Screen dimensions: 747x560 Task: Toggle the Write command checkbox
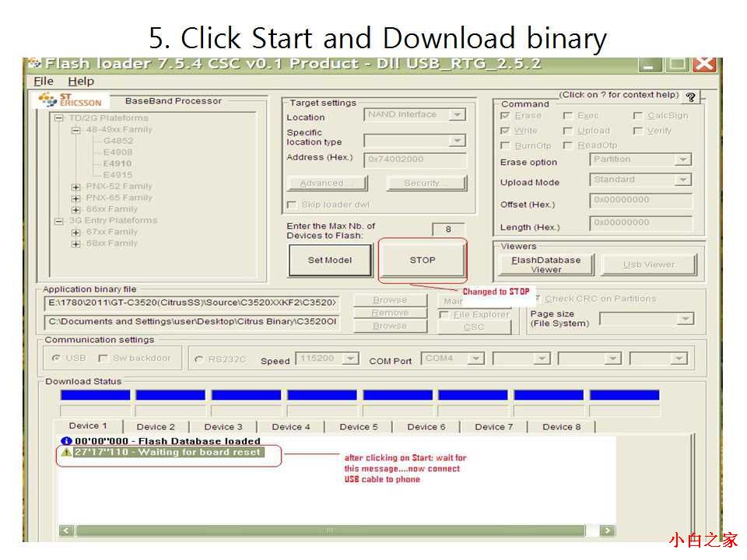[505, 131]
